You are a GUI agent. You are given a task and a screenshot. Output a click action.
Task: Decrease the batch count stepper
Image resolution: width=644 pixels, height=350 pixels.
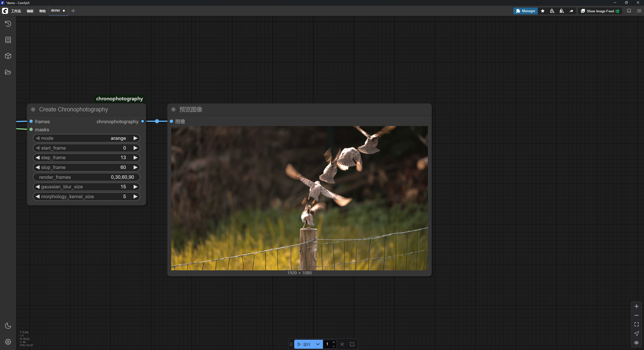(334, 346)
